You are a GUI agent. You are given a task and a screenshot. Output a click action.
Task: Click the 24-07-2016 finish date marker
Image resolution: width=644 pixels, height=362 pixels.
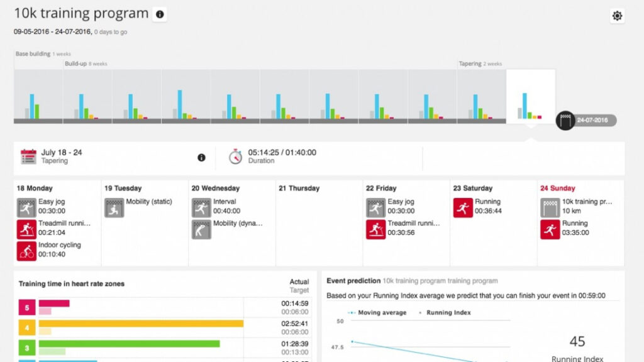586,120
